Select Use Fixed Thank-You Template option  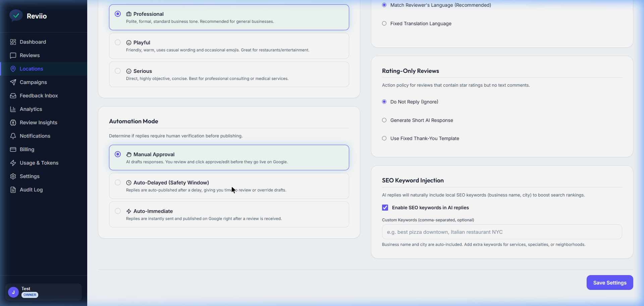pos(384,138)
